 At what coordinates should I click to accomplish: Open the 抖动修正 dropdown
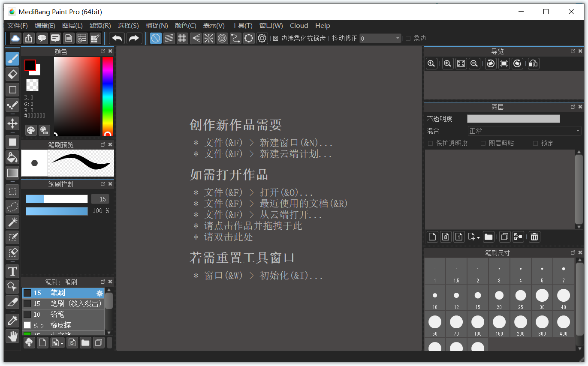(380, 38)
